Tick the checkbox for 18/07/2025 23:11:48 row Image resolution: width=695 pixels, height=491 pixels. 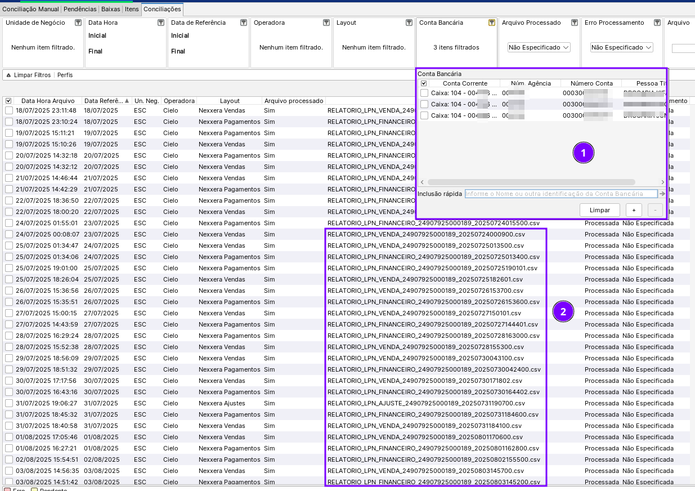tap(9, 110)
